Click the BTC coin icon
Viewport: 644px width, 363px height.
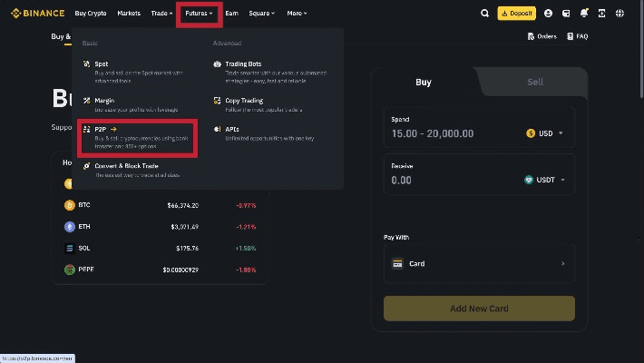pyautogui.click(x=69, y=205)
